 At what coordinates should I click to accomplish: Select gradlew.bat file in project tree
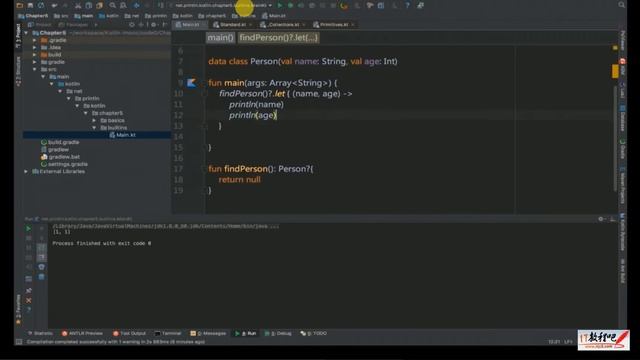point(60,157)
